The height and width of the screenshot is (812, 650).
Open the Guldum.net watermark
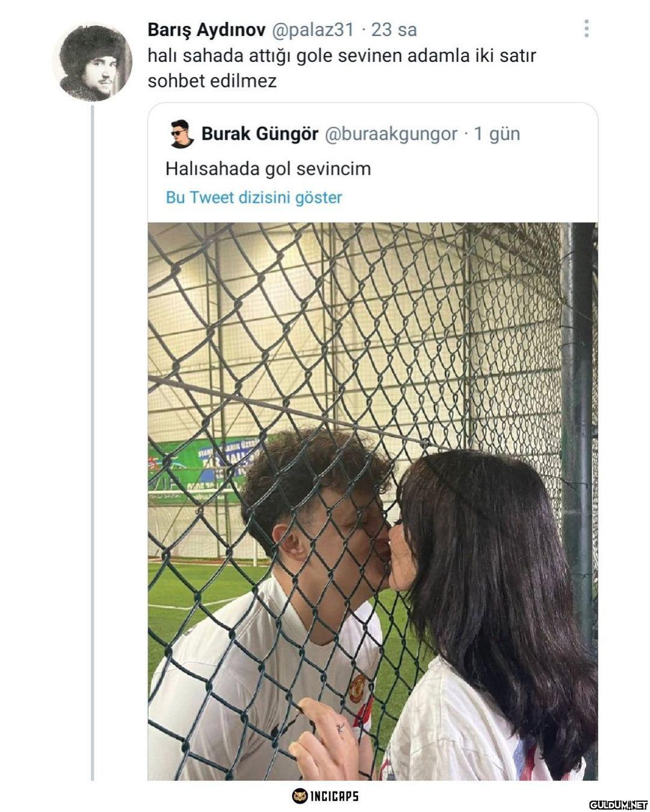tap(617, 804)
